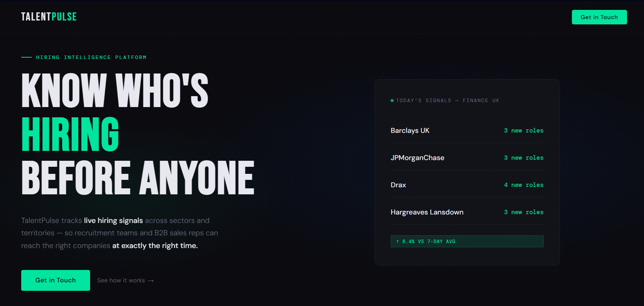Select the Hargreaves Lansdown company name
Viewport: 644px width, 306px height.
[427, 212]
